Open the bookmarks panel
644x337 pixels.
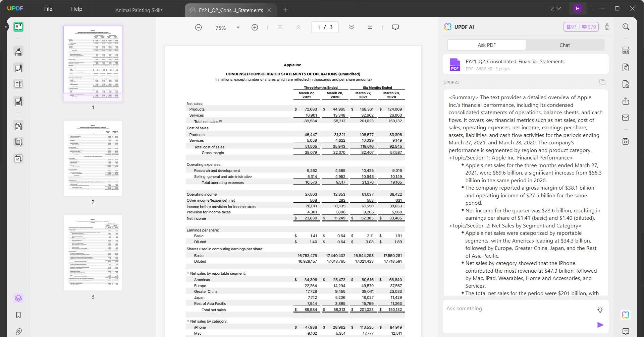pyautogui.click(x=18, y=315)
